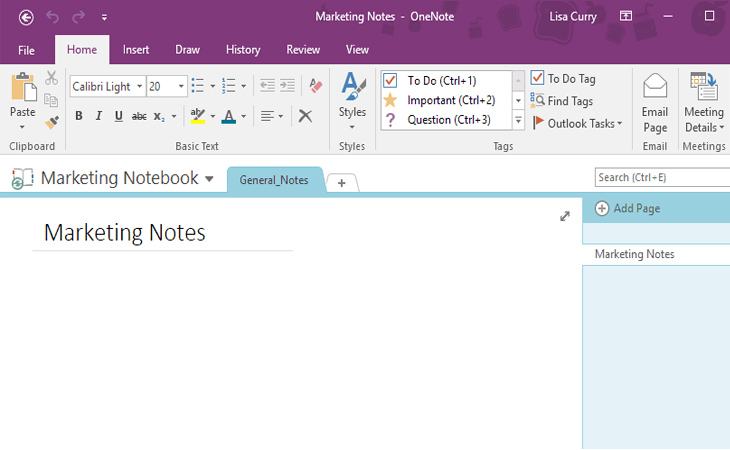Toggle Bold formatting
The width and height of the screenshot is (730, 450).
[x=79, y=116]
